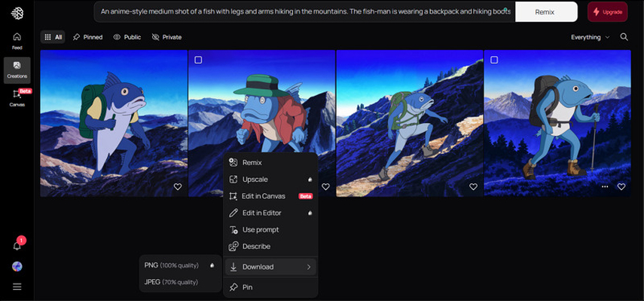Expand the Everything filter dropdown
Viewport: 644px width, 301px height.
pyautogui.click(x=591, y=37)
